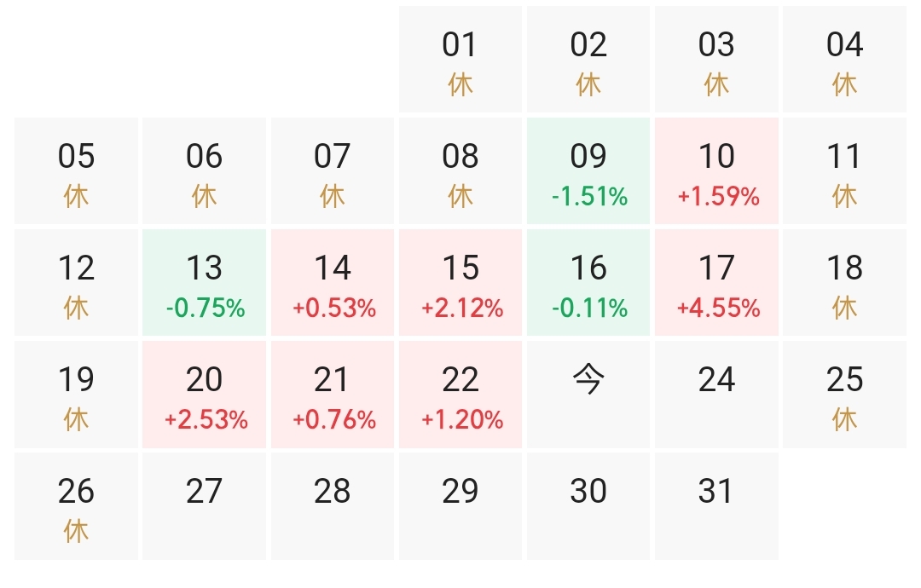The height and width of the screenshot is (588, 921).
Task: Click day 10 with +1.59% gain
Action: click(716, 171)
